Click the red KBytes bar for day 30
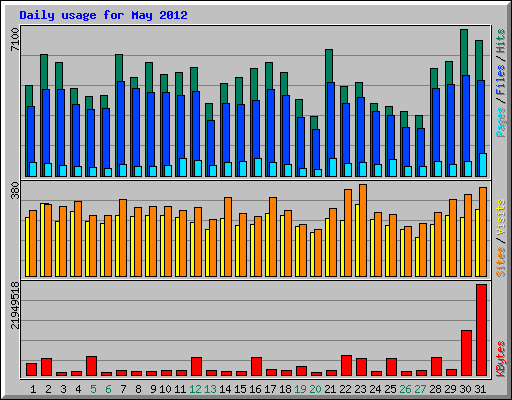This screenshot has height=400, width=512. 466,353
